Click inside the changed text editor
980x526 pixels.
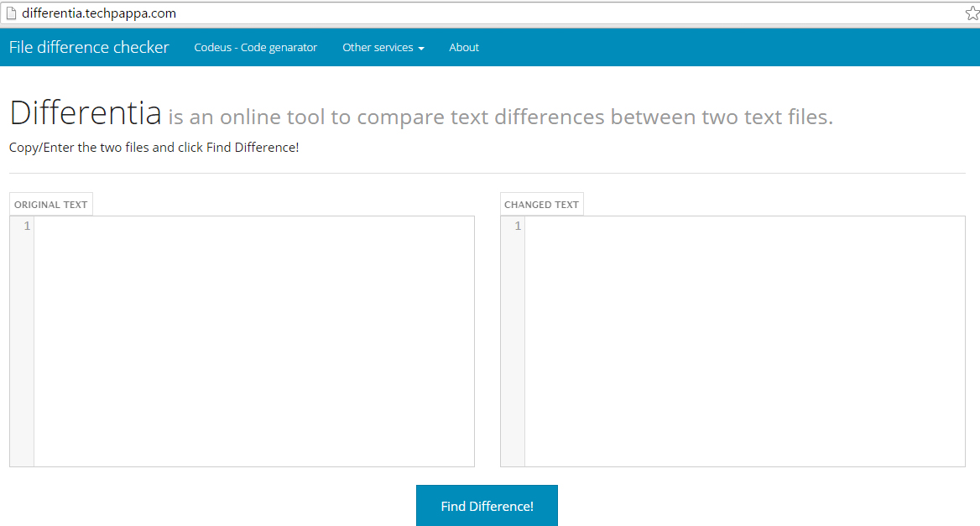pos(743,336)
